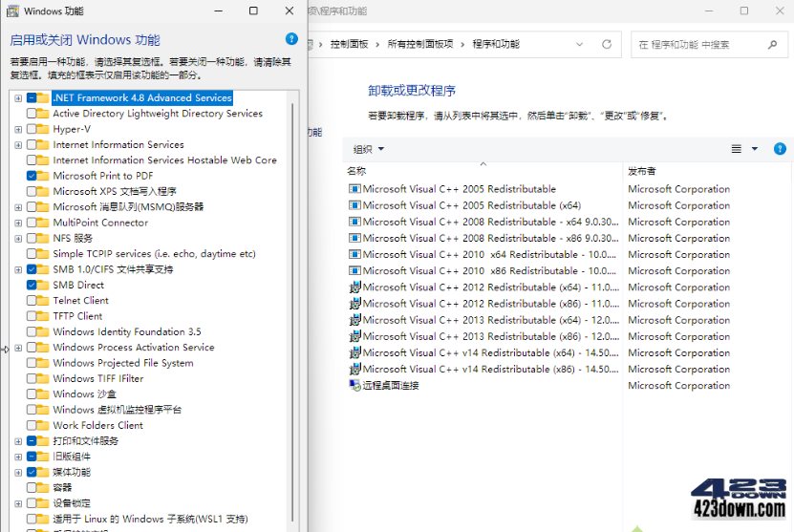Select the Windows TIFF IFilter row
Image resolution: width=794 pixels, height=532 pixels.
[98, 378]
